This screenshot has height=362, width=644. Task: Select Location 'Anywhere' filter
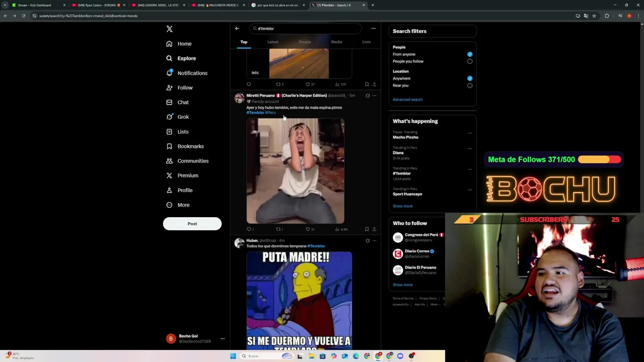point(470,78)
